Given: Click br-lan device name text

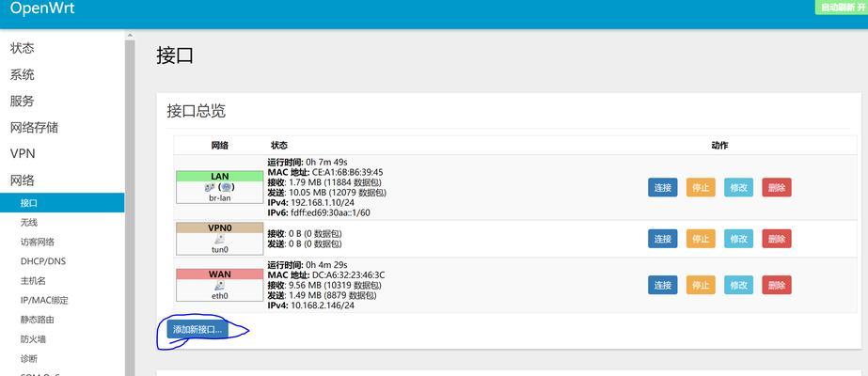Looking at the screenshot, I should click(220, 198).
